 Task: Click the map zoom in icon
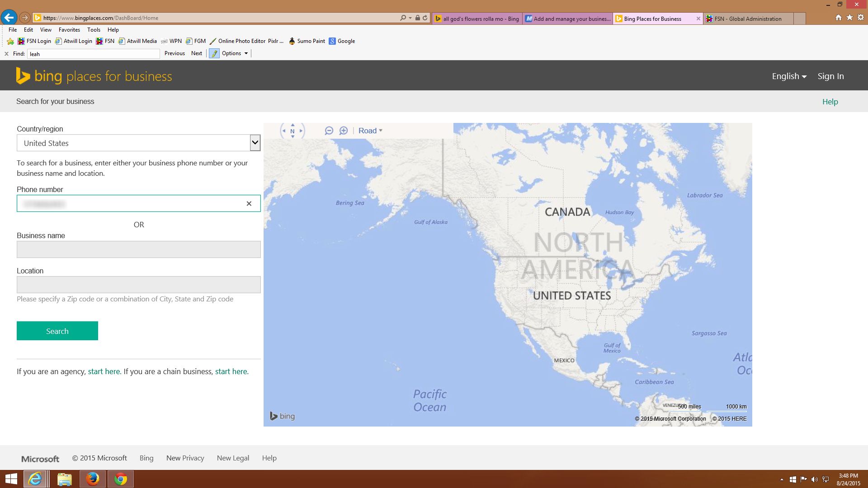click(x=344, y=131)
